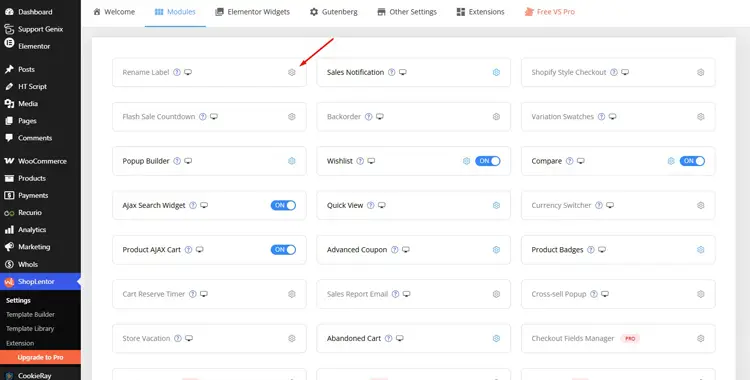This screenshot has width=750, height=380.
Task: Click help icon next to Quick View
Action: [371, 205]
